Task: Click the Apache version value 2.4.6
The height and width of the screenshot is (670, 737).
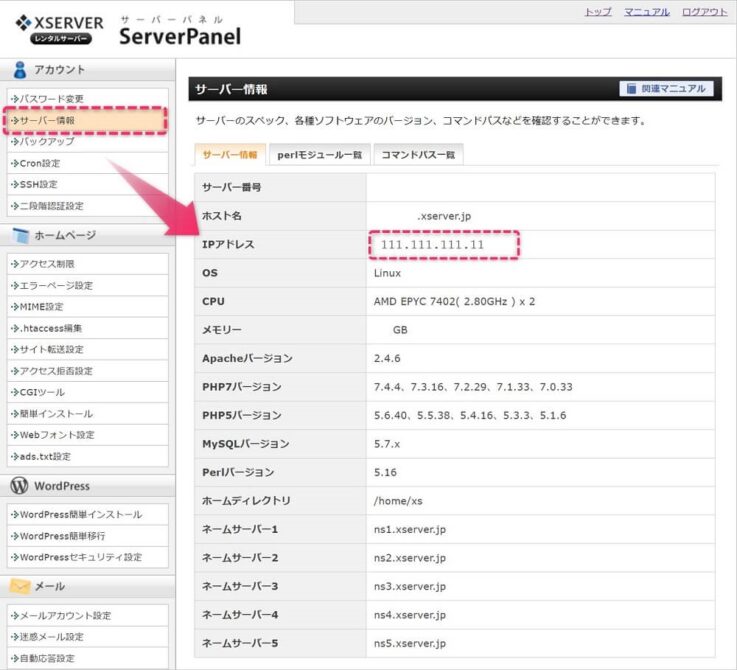Action: (387, 358)
